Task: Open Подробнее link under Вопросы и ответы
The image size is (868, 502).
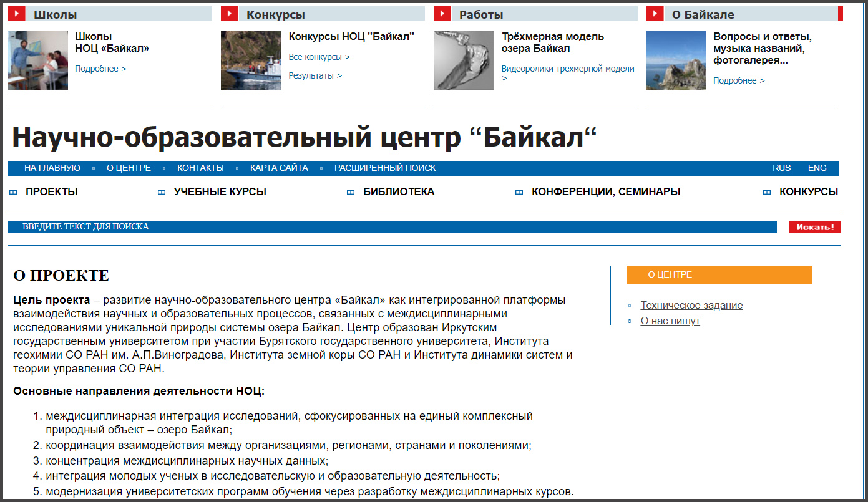Action: coord(739,80)
